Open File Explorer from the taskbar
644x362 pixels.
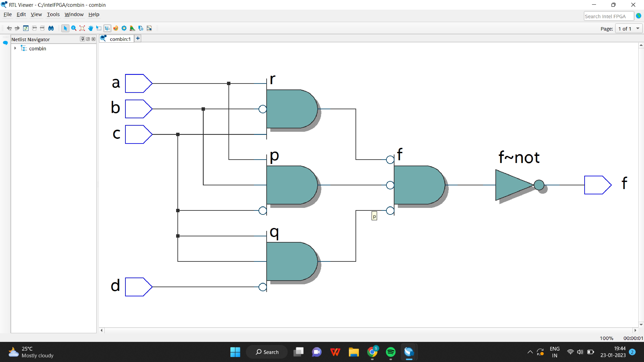[354, 352]
